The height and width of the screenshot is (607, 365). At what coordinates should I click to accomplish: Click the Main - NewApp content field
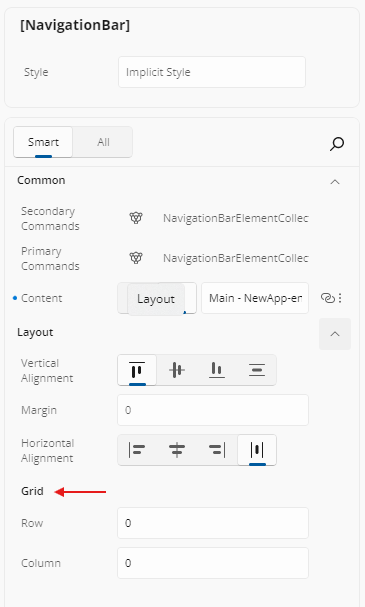[255, 298]
